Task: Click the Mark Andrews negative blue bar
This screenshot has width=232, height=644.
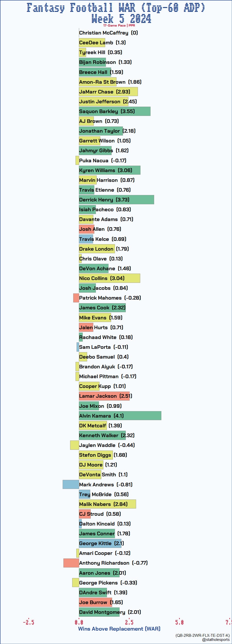Action: 71,485
